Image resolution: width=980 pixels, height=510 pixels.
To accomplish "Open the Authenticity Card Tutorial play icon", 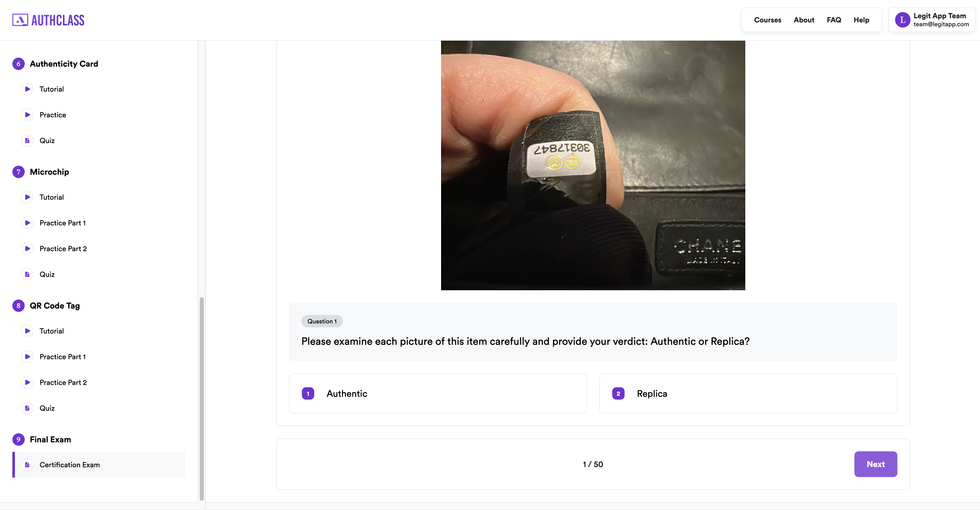I will (27, 89).
